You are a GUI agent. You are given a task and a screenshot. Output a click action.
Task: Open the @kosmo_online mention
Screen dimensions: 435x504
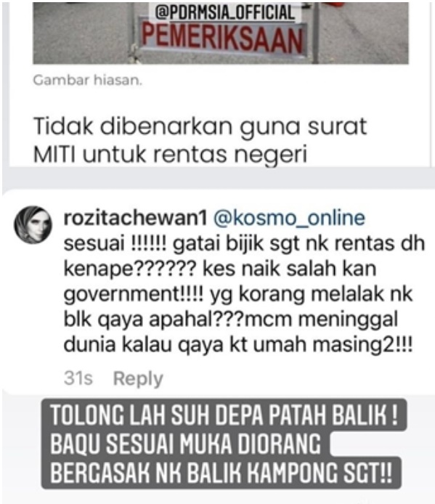coord(289,218)
